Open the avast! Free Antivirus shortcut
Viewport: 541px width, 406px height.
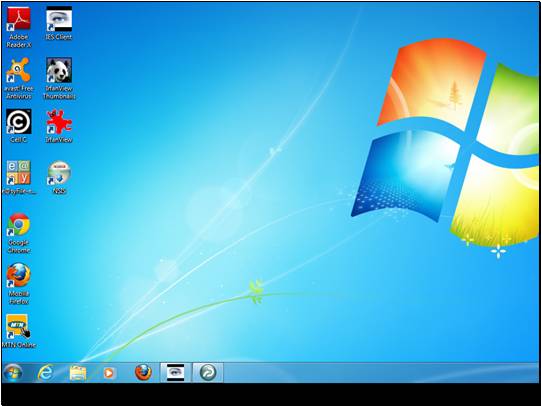19,79
